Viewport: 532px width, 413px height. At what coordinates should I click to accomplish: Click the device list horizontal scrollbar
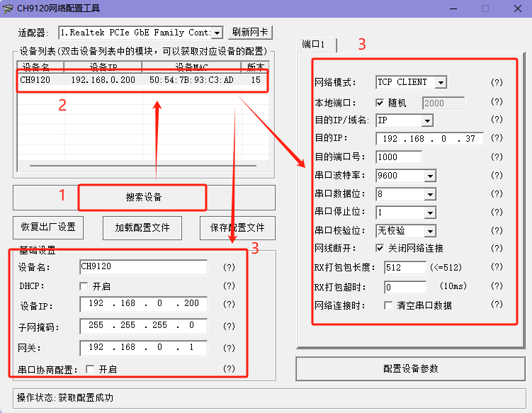(x=143, y=166)
